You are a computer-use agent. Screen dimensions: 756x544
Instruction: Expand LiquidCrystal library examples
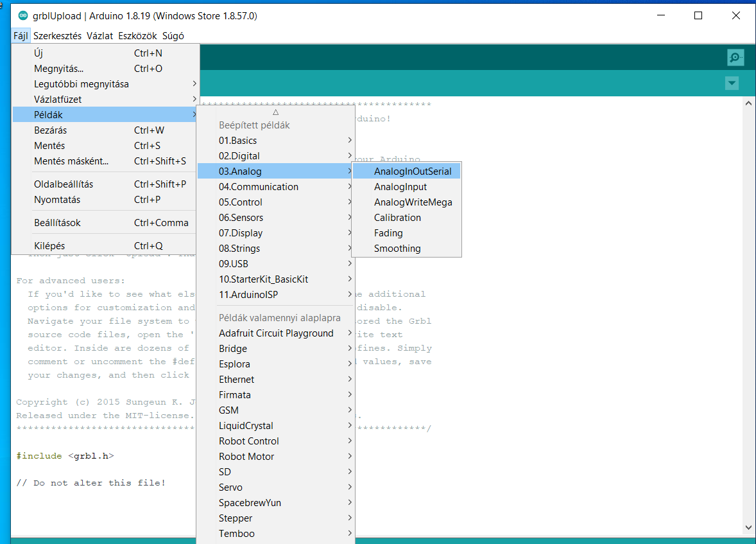tap(275, 426)
